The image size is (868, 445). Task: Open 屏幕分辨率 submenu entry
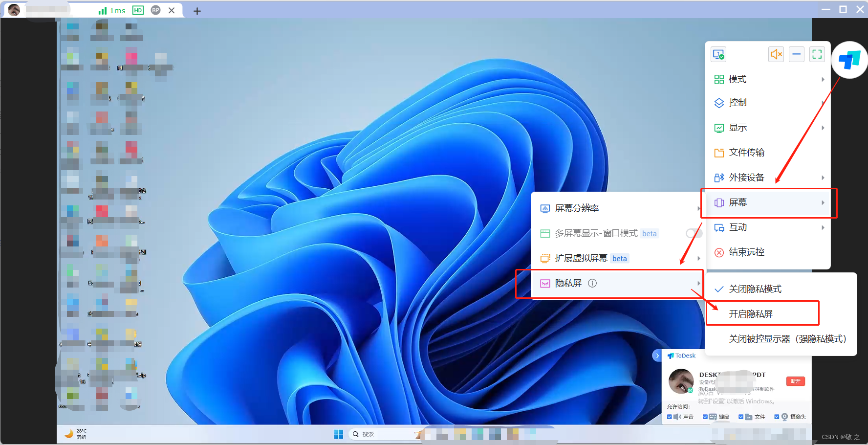coord(618,208)
